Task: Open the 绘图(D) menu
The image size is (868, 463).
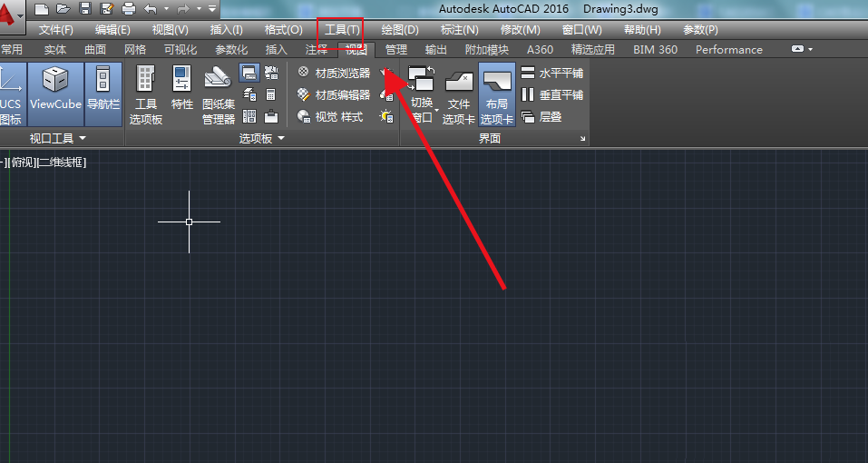Action: (400, 30)
